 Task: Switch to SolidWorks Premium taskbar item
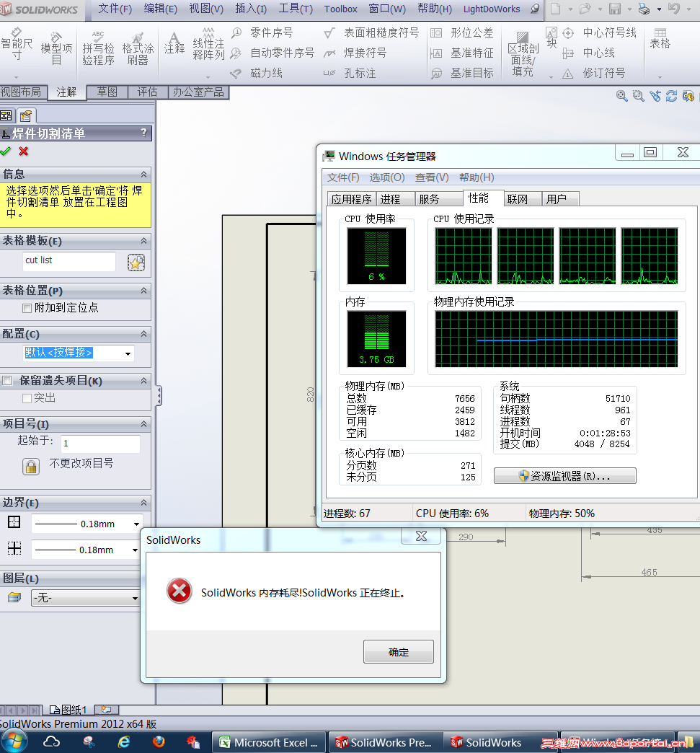(x=385, y=742)
